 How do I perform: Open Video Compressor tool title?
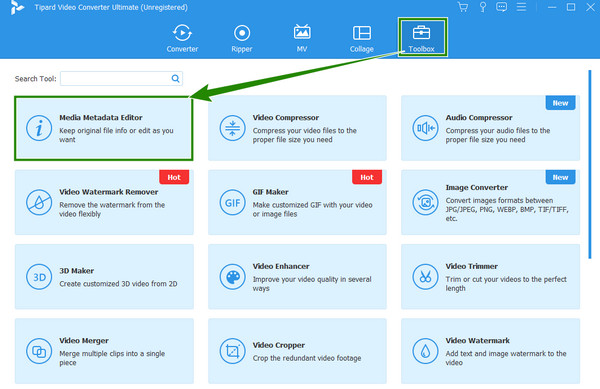(x=285, y=118)
